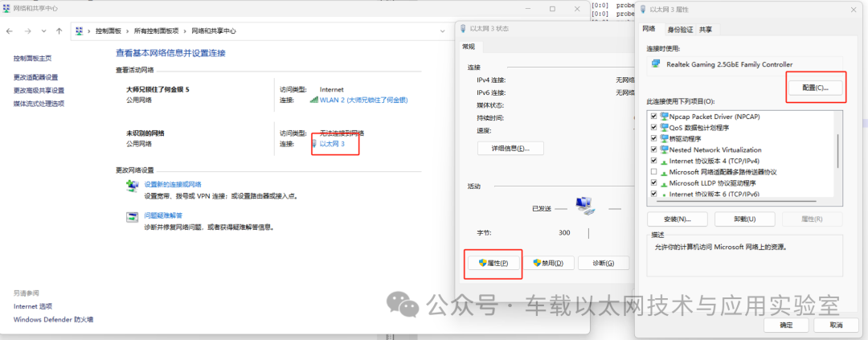Click the 属性(P) button in status dialog

pyautogui.click(x=493, y=263)
